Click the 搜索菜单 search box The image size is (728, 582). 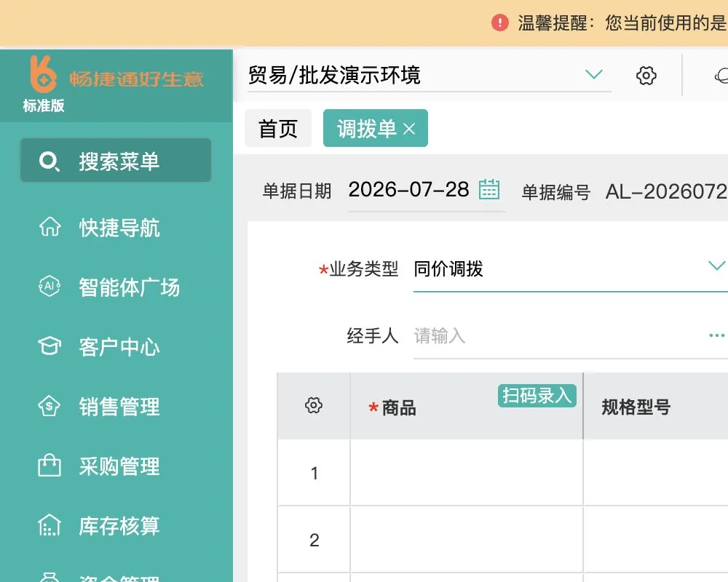[116, 160]
